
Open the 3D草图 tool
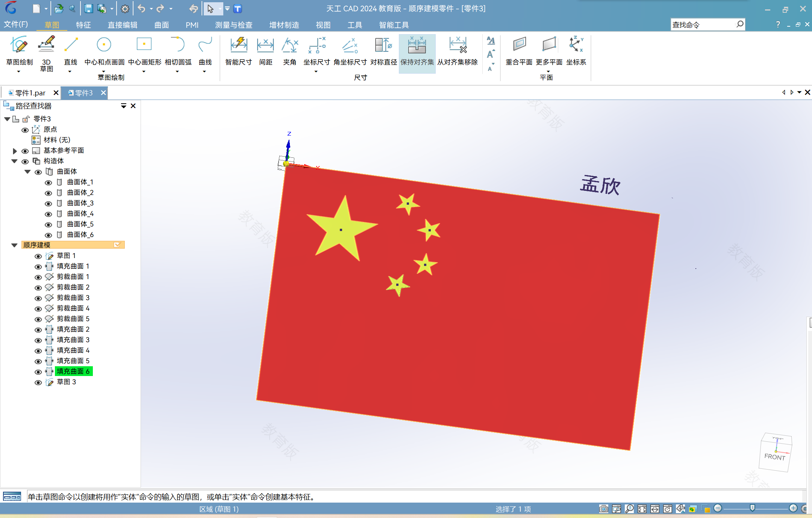(x=46, y=53)
